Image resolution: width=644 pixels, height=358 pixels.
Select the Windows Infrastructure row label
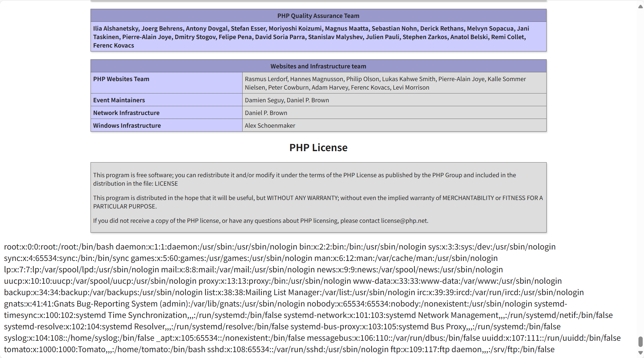127,125
